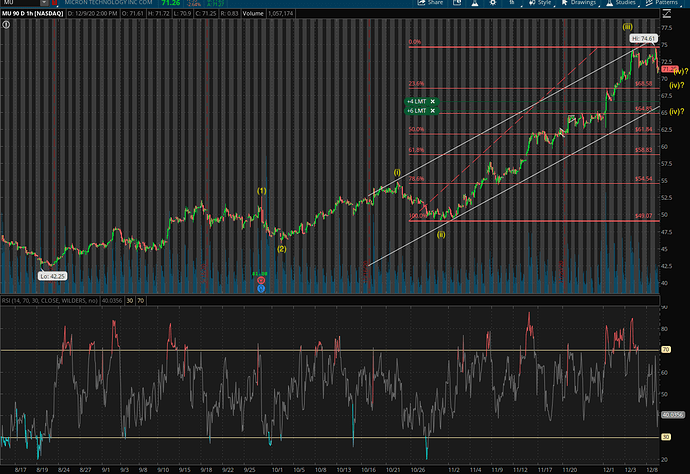
Task: Click the Volume label in header
Action: 253,14
